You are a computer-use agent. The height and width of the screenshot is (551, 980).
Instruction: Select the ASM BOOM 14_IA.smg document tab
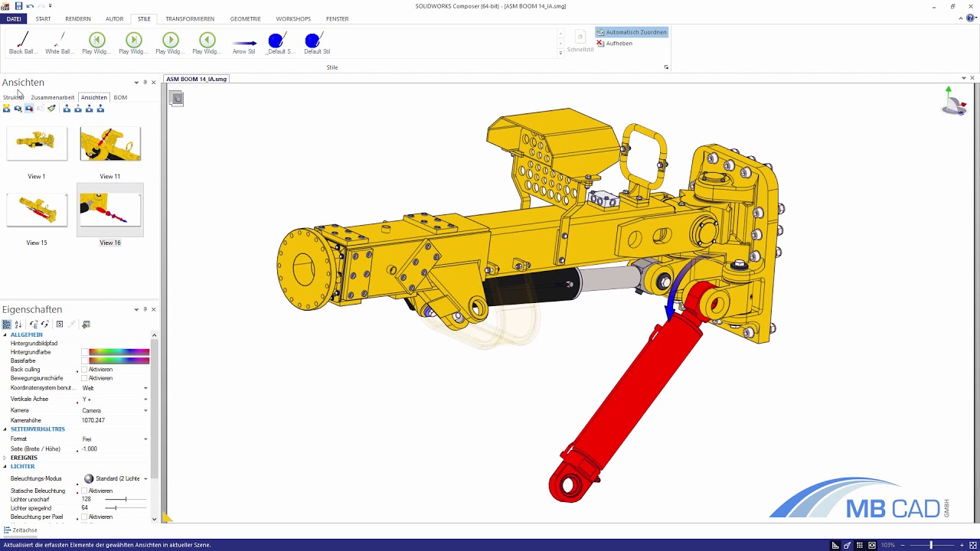point(197,79)
